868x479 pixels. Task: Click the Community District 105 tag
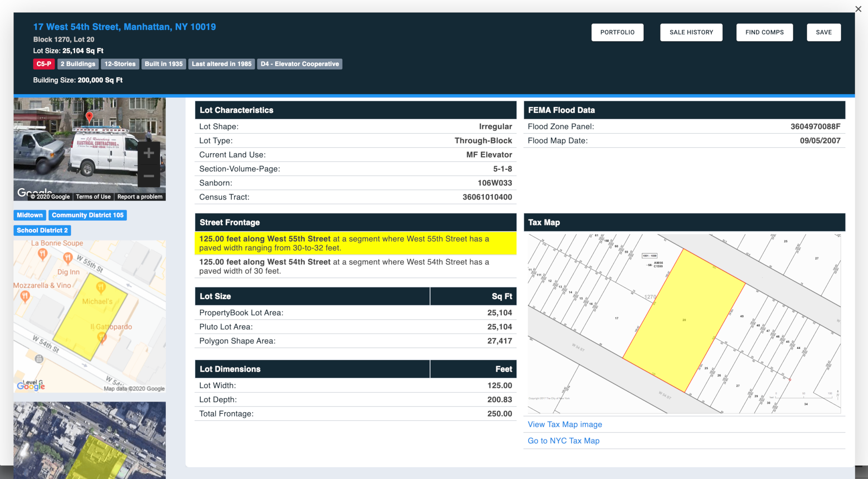87,215
